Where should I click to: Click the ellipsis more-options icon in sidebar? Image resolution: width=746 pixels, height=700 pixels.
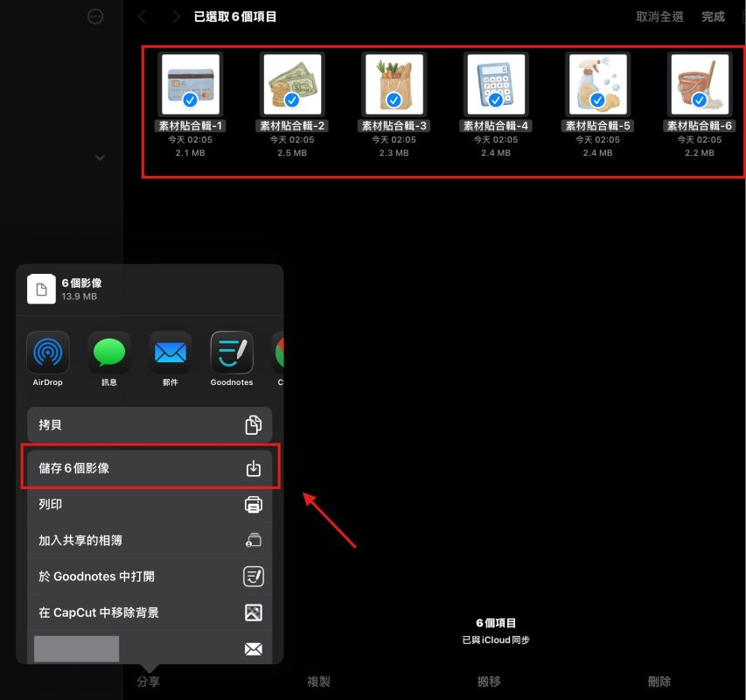point(96,17)
